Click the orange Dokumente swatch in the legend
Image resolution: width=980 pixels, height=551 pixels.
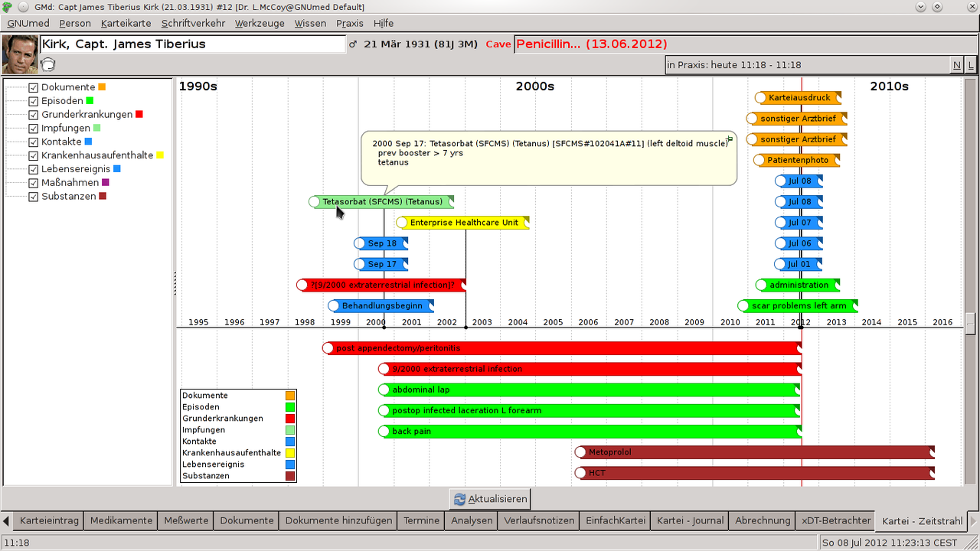(290, 396)
